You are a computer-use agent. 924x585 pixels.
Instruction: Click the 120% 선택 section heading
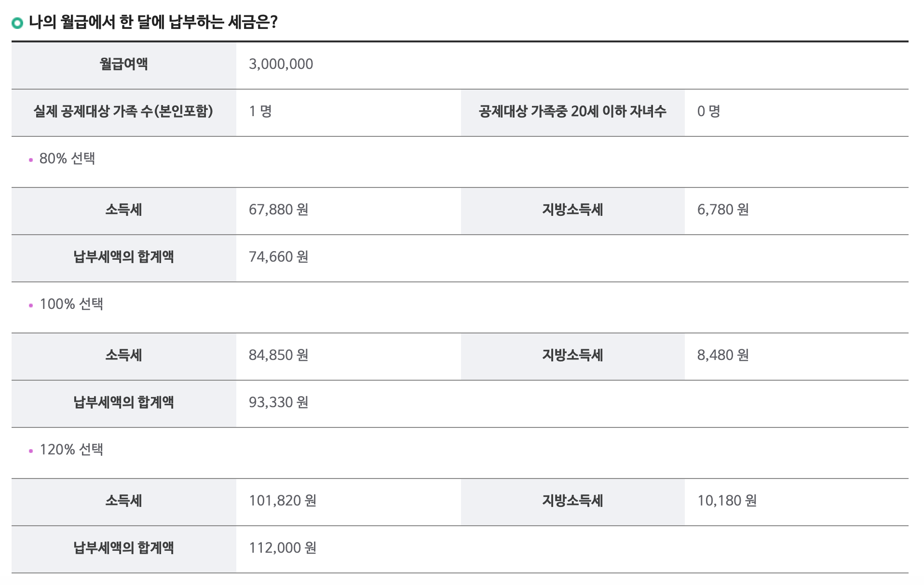pos(71,450)
